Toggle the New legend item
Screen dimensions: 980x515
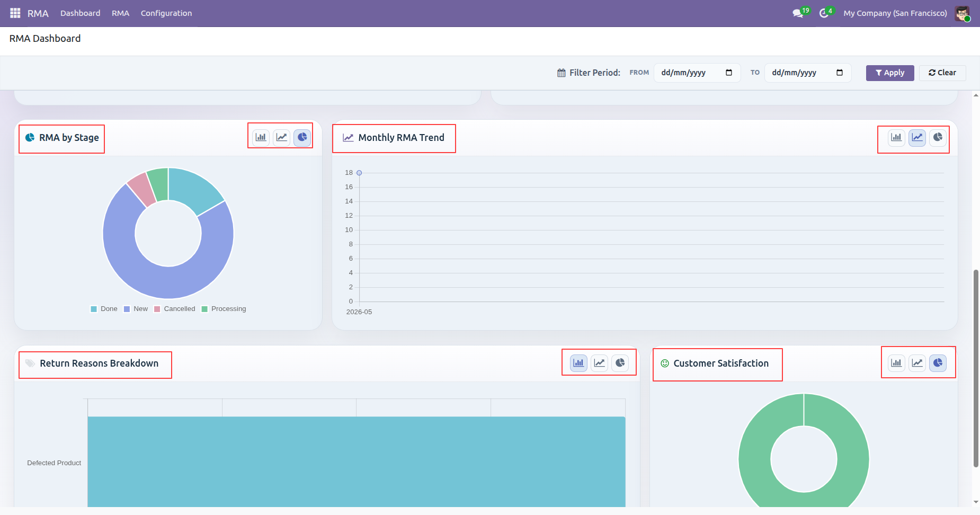tap(136, 309)
